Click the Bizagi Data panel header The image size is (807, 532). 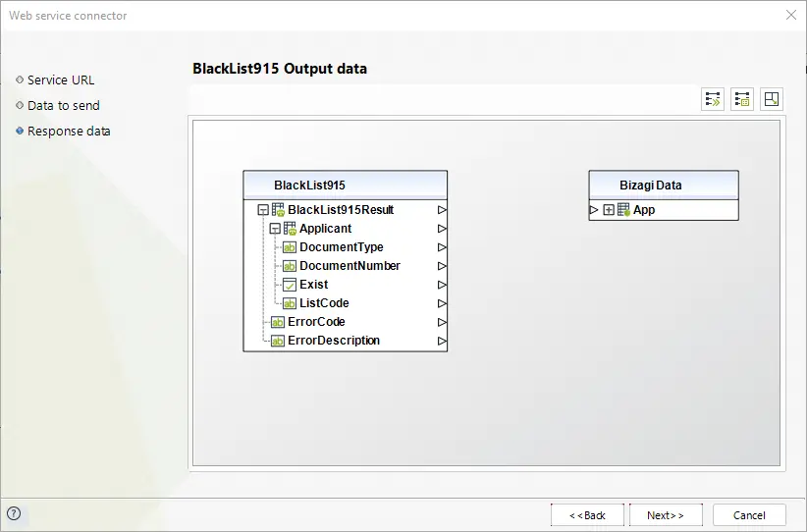664,185
